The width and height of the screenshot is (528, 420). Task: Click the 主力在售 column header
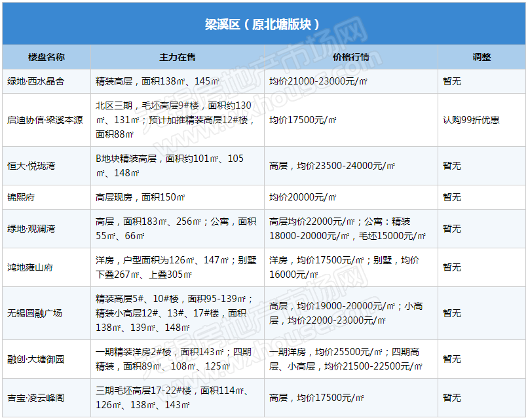click(x=177, y=58)
